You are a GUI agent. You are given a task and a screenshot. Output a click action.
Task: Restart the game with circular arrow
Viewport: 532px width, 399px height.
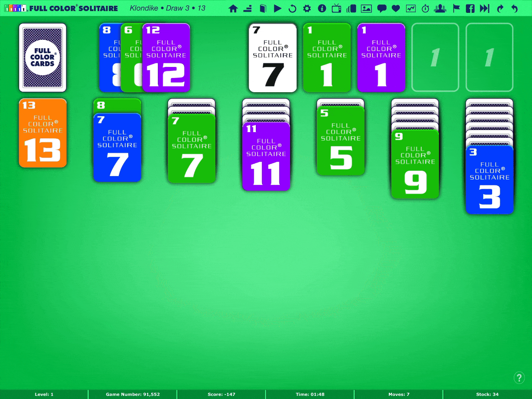point(292,8)
